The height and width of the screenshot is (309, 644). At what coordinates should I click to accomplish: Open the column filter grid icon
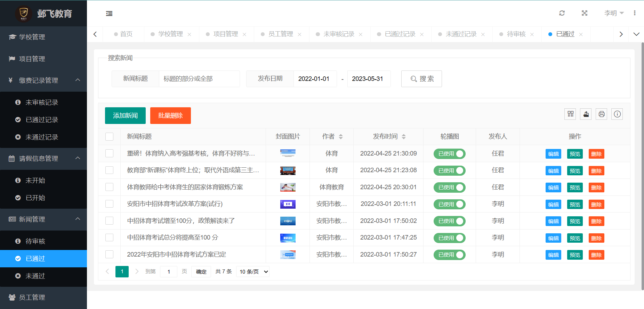point(570,114)
